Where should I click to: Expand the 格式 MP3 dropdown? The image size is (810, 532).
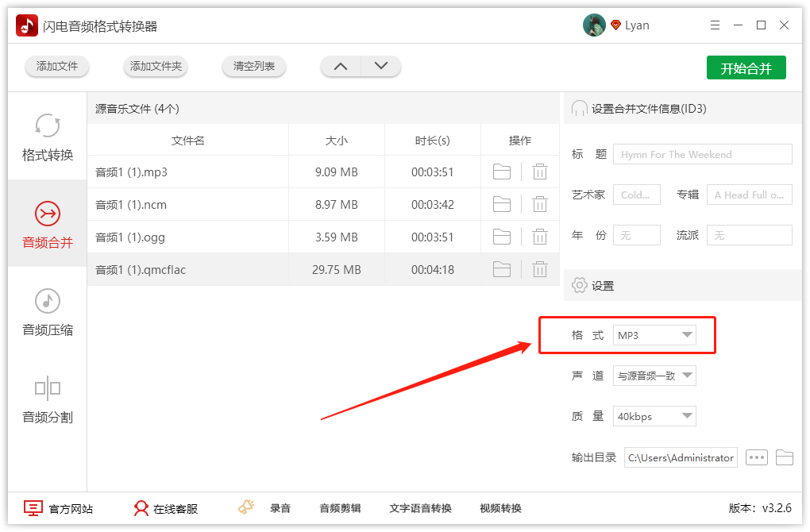click(x=654, y=335)
